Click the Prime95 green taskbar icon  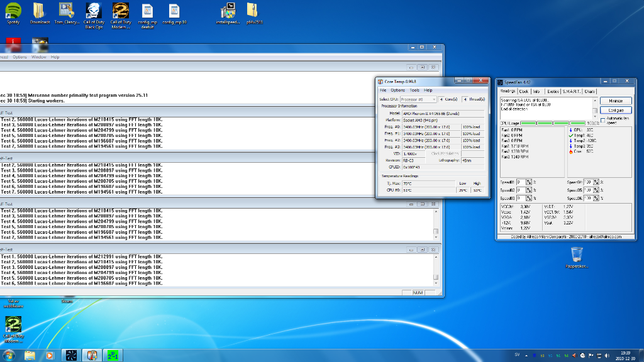(113, 355)
